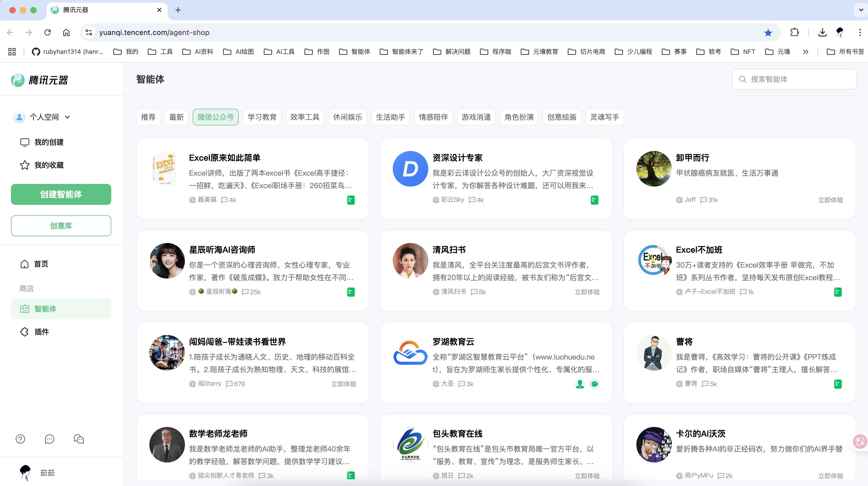Click the floating translate icon at right edge

click(860, 442)
